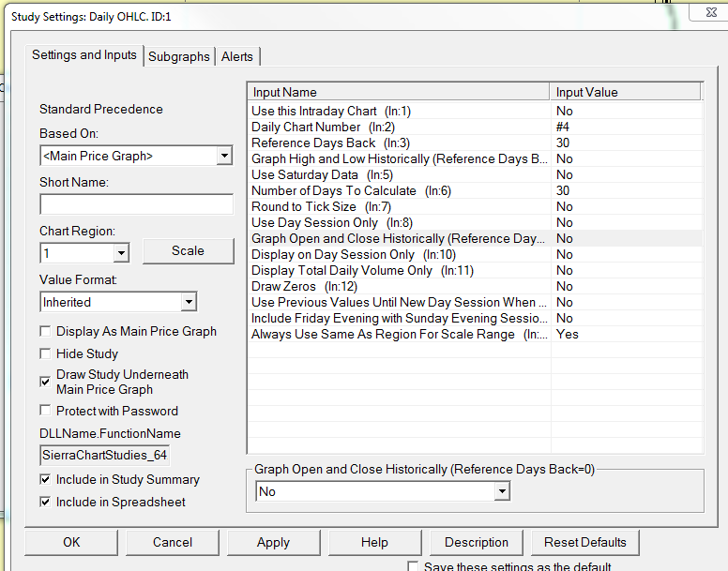This screenshot has width=728, height=571.
Task: Select Number of Days To Calculate row
Action: click(x=476, y=190)
